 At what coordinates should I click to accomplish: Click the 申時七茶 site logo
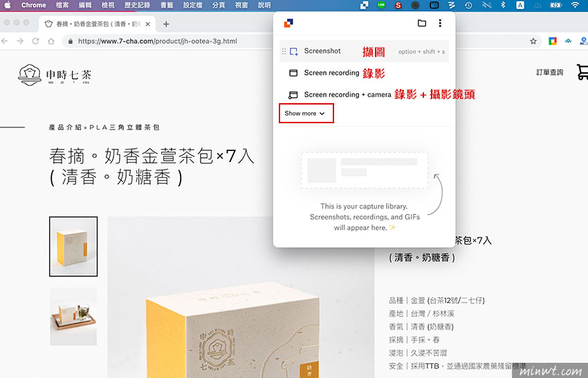55,75
